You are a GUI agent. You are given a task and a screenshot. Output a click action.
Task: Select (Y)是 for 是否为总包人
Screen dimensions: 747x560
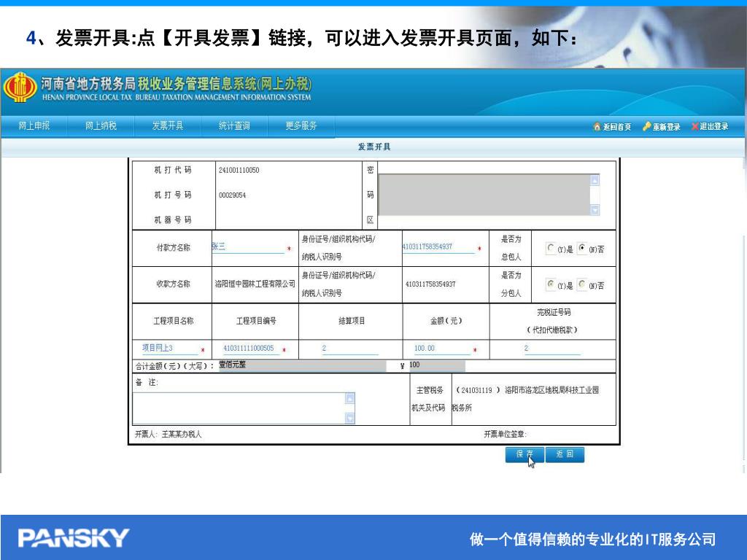[x=551, y=248]
